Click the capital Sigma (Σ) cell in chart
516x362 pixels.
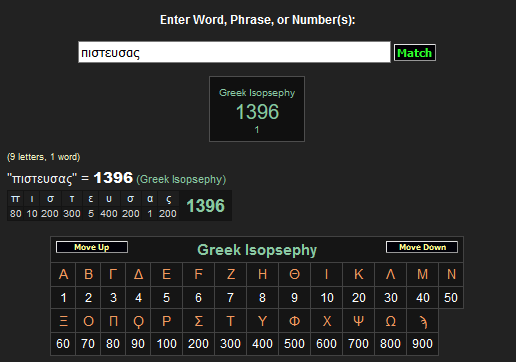pyautogui.click(x=198, y=321)
